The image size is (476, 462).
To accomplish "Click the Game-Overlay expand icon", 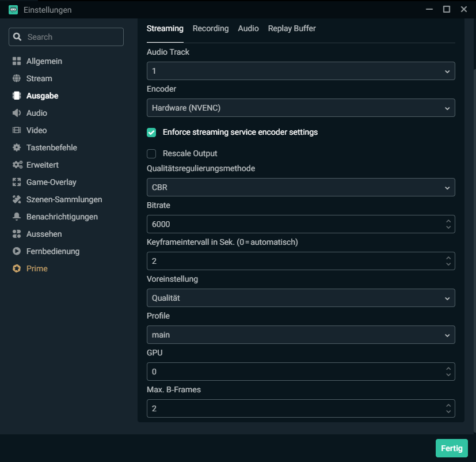I will coord(17,182).
